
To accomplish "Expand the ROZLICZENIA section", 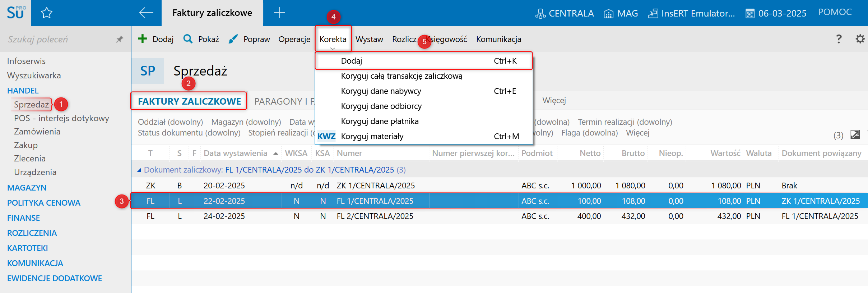I will (32, 233).
